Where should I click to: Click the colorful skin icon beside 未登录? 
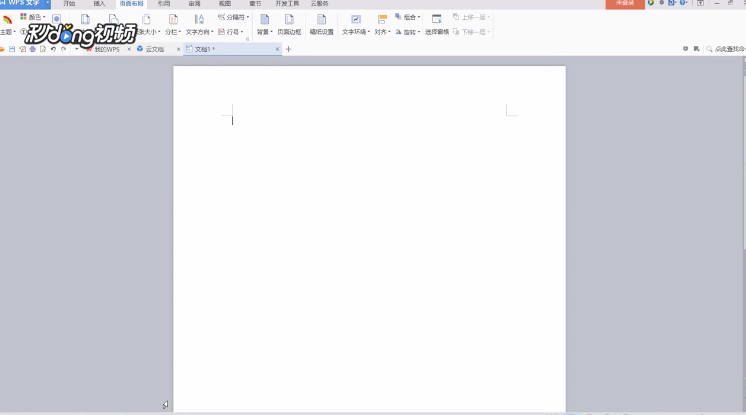[651, 3]
